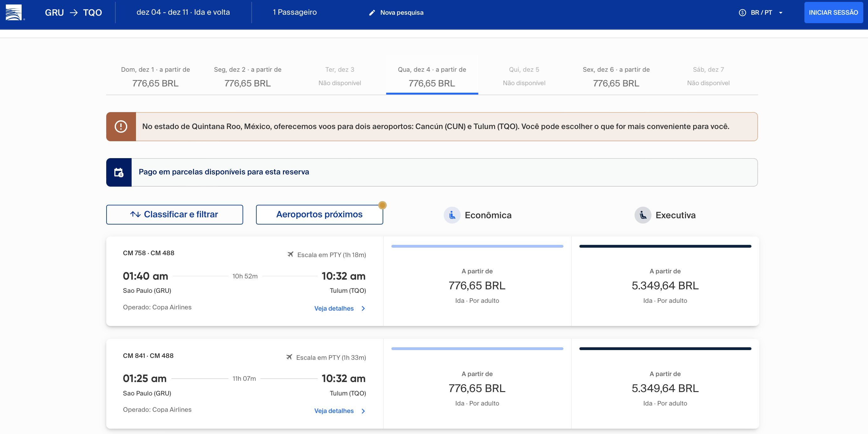Click the Pago em parcelas banner text
This screenshot has width=868, height=434.
(224, 172)
